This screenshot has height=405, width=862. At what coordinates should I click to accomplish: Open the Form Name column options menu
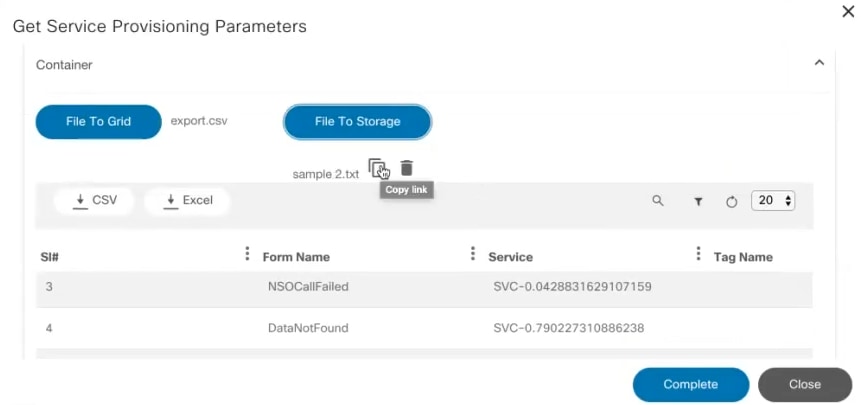click(473, 255)
